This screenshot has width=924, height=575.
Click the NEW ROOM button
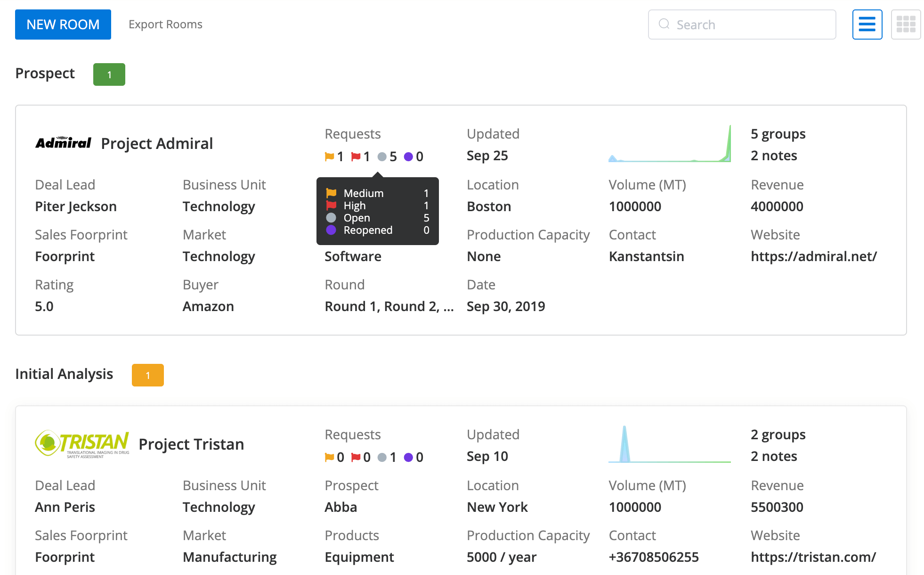pos(63,24)
